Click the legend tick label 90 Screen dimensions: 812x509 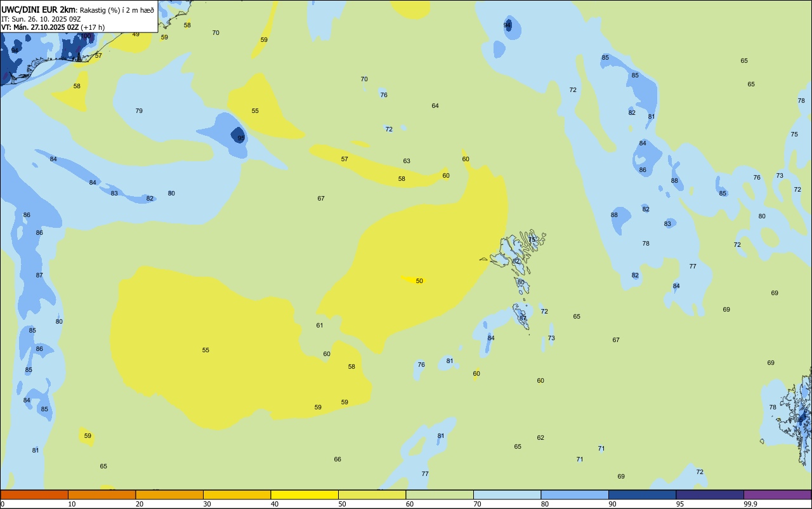[x=612, y=504]
